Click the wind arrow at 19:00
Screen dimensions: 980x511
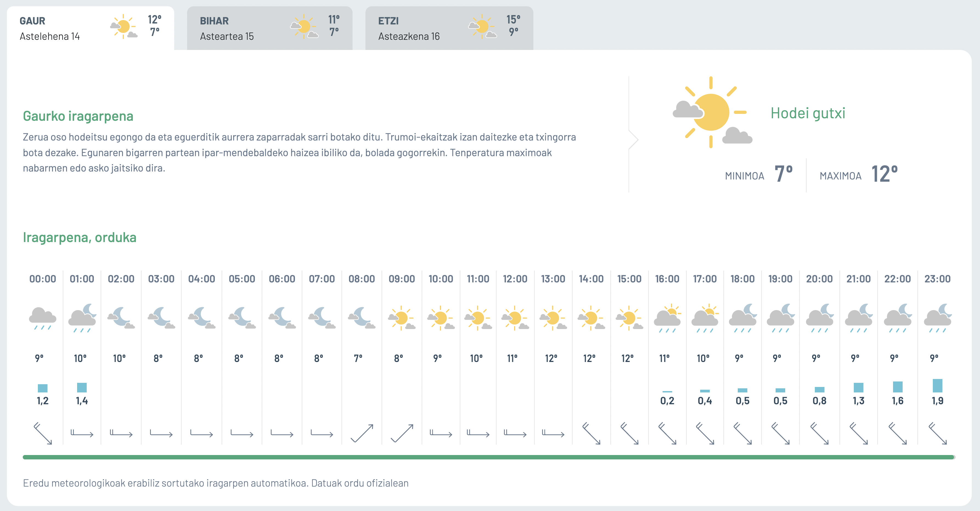[780, 433]
